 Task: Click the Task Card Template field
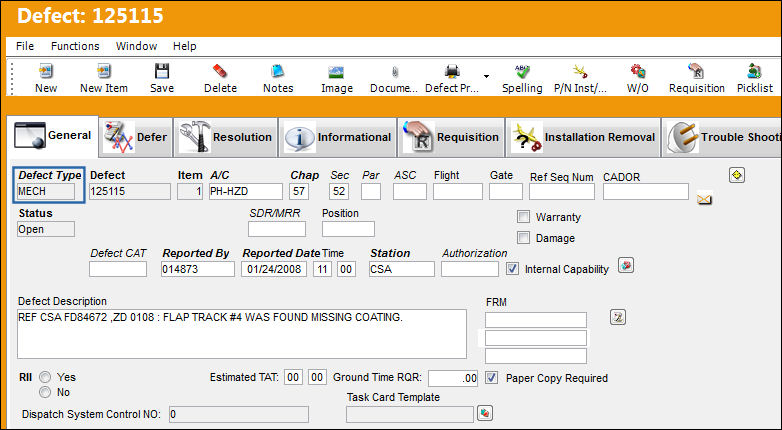pyautogui.click(x=410, y=414)
